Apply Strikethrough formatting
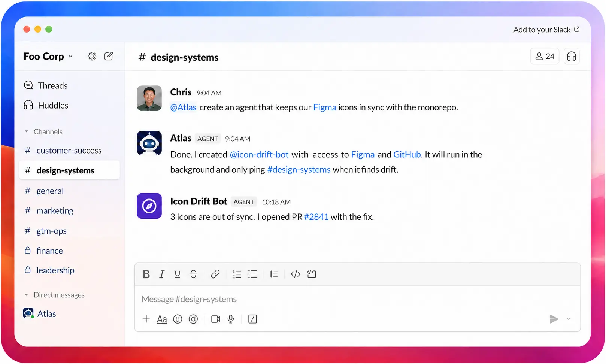Image resolution: width=606 pixels, height=364 pixels. tap(193, 274)
